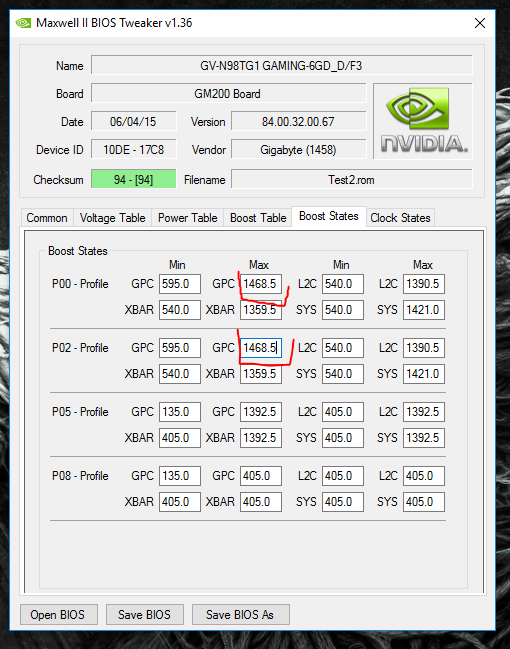
Task: Click P02 profile SYS Max field
Action: (x=424, y=374)
